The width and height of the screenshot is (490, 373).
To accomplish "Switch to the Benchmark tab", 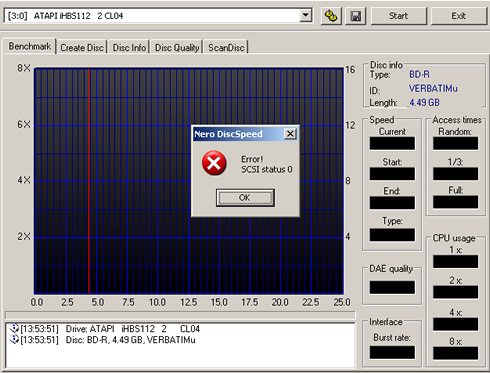I will (30, 46).
